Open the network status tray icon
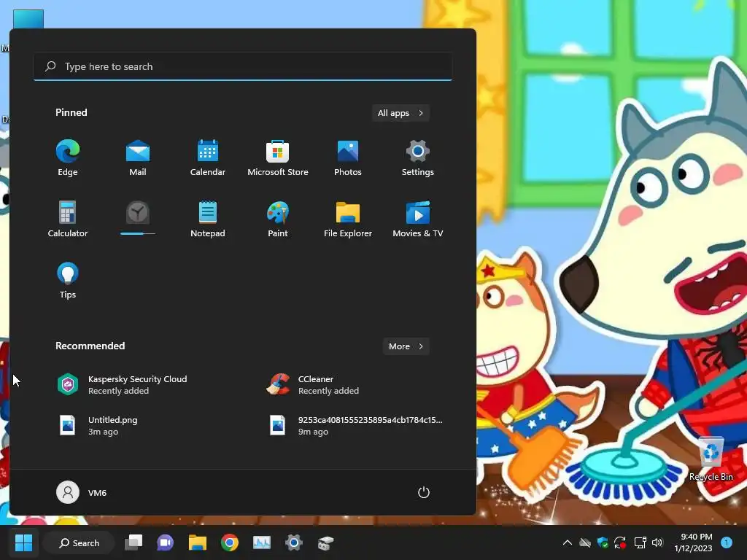The height and width of the screenshot is (560, 747). 640,542
